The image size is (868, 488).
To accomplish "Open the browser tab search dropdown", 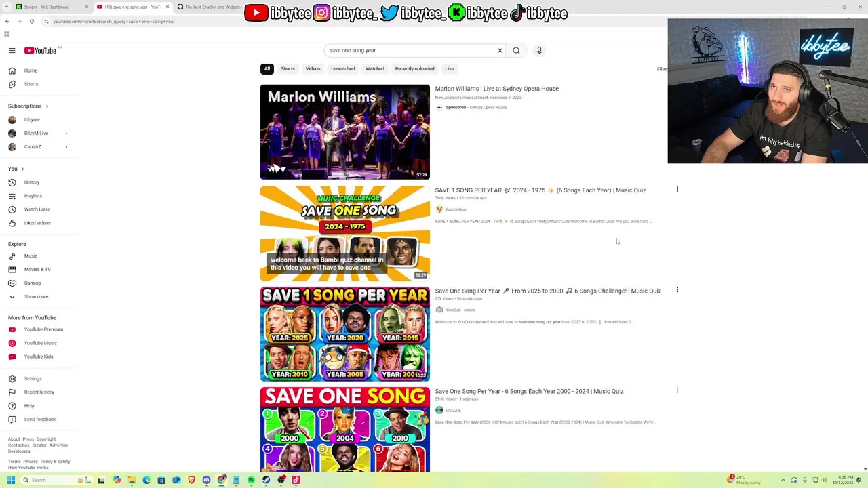I will (7, 7).
